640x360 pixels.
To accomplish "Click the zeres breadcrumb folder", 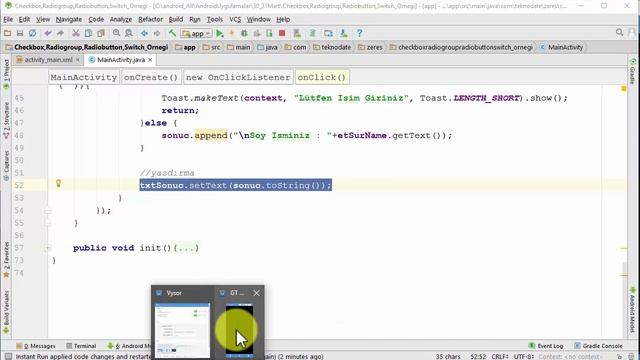I will [x=371, y=47].
